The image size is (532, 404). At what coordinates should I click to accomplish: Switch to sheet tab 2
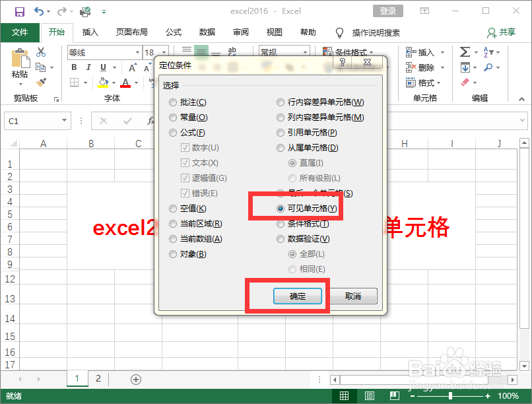pyautogui.click(x=98, y=378)
